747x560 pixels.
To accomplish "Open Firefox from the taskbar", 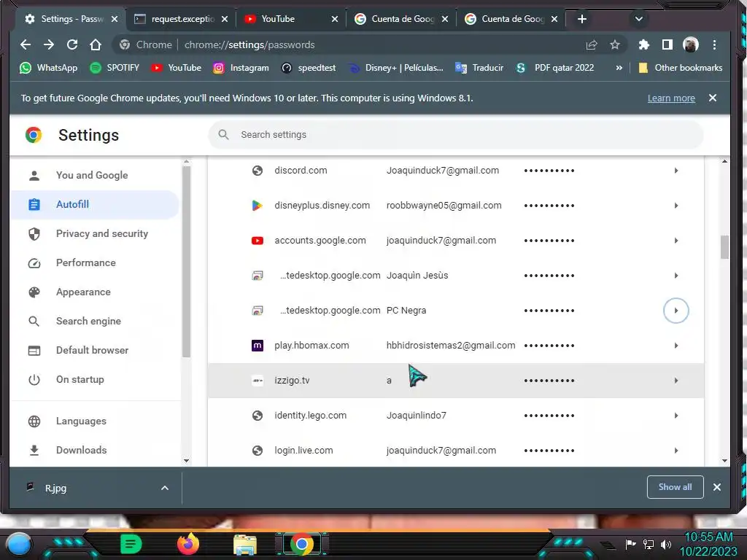I will (x=188, y=544).
